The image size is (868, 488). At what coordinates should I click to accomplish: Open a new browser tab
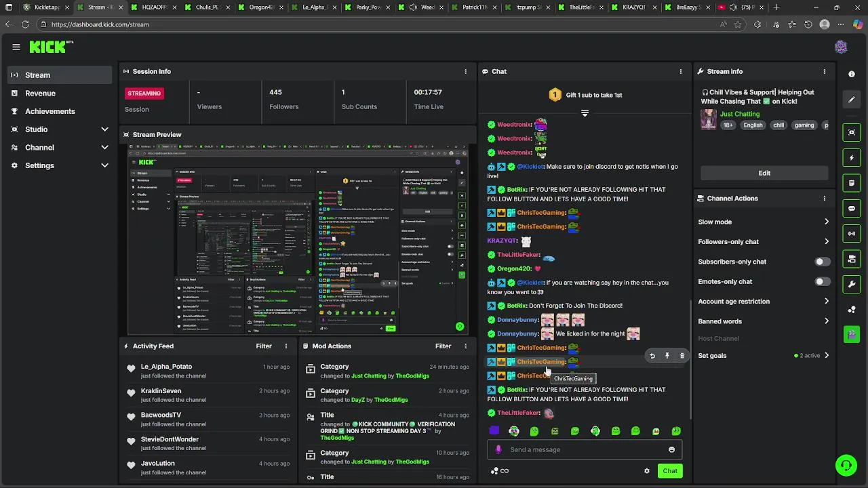pyautogui.click(x=776, y=7)
